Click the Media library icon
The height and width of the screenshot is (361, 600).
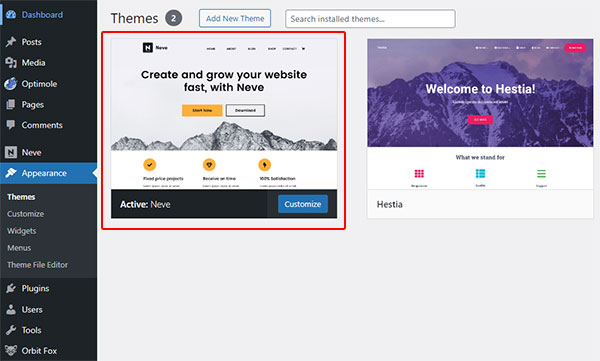pyautogui.click(x=11, y=62)
